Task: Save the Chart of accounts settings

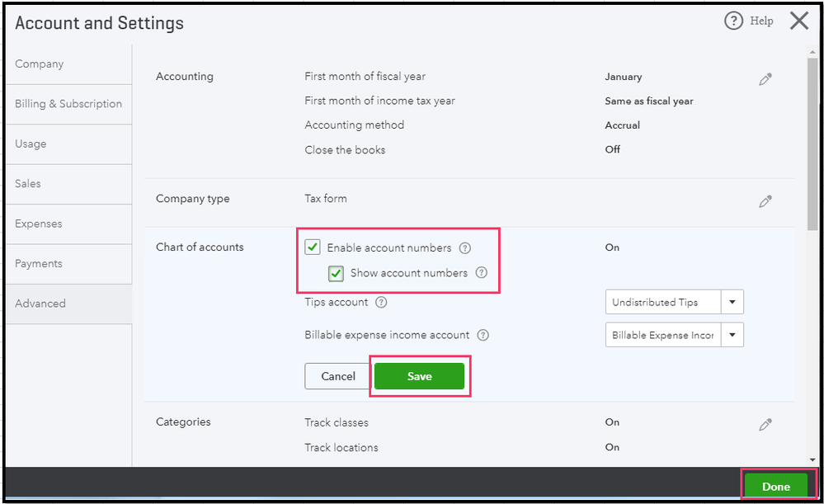Action: (419, 376)
